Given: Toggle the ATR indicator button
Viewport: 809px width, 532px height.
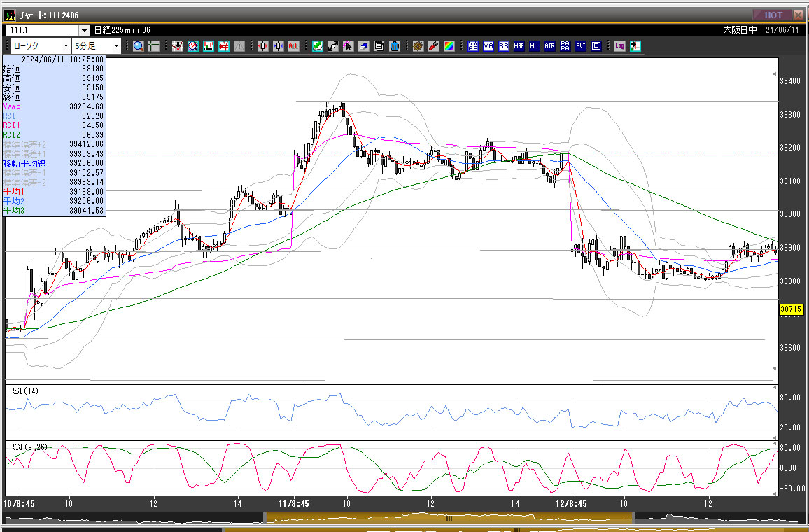Looking at the screenshot, I should [x=549, y=46].
